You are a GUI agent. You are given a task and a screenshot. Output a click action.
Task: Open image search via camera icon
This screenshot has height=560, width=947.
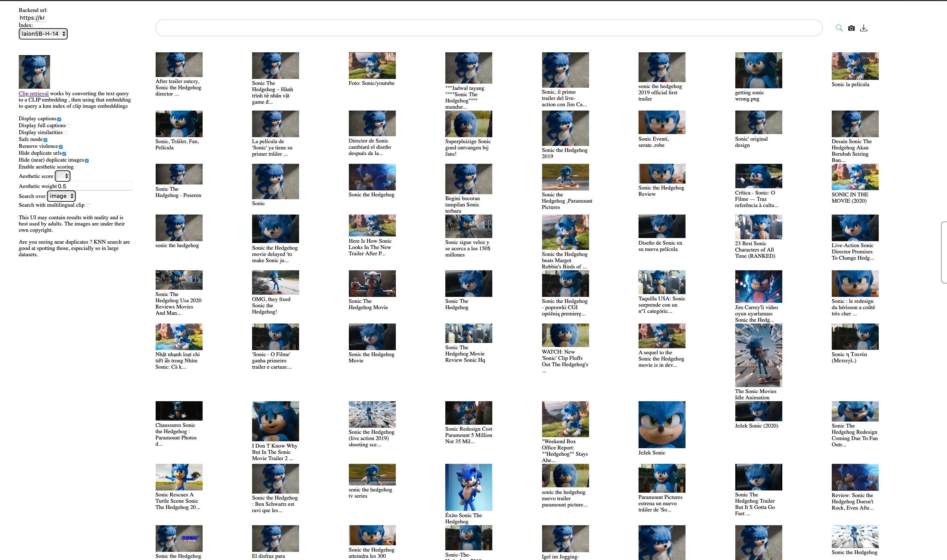coord(851,28)
